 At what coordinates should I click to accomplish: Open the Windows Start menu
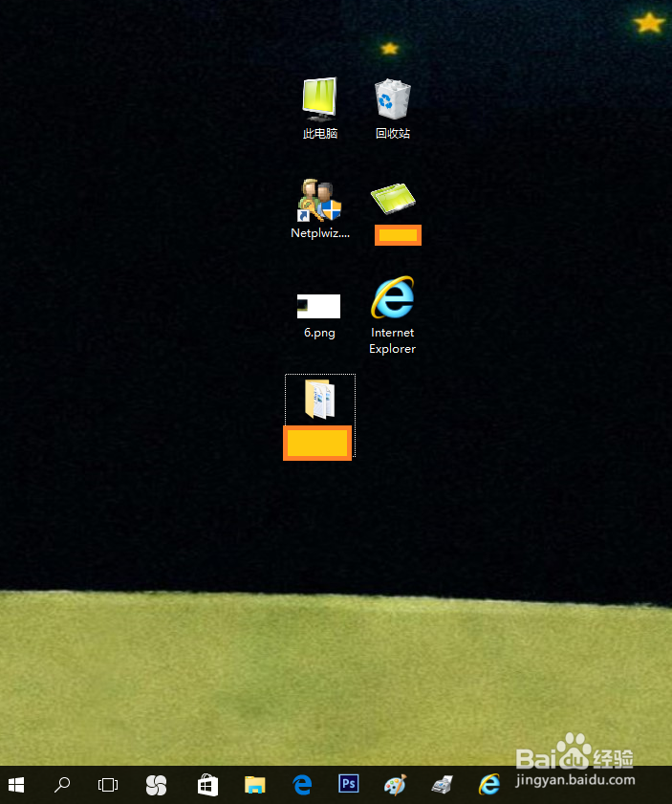pyautogui.click(x=16, y=785)
